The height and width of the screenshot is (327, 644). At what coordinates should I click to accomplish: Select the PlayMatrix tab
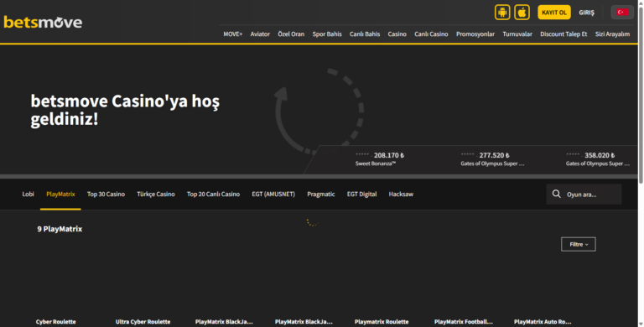click(x=60, y=194)
